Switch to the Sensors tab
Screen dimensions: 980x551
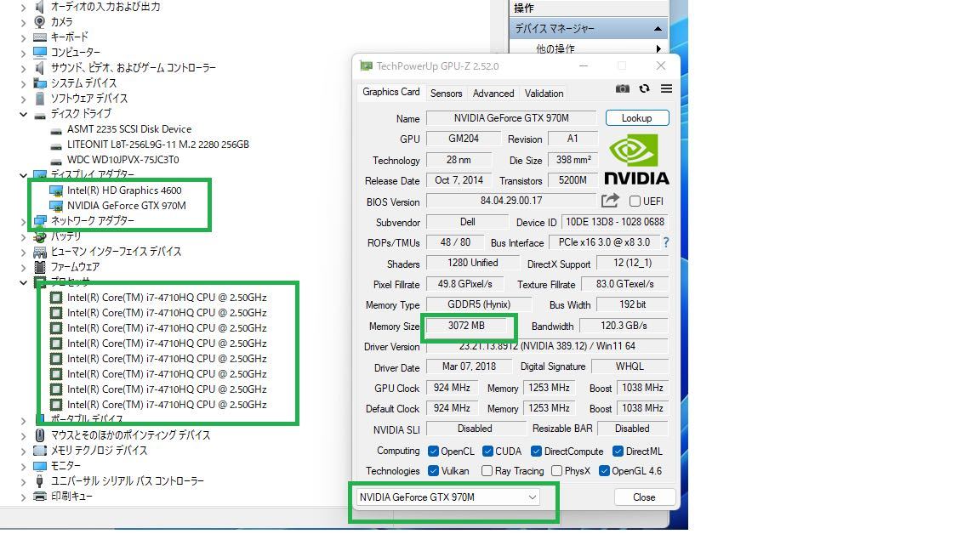[446, 94]
